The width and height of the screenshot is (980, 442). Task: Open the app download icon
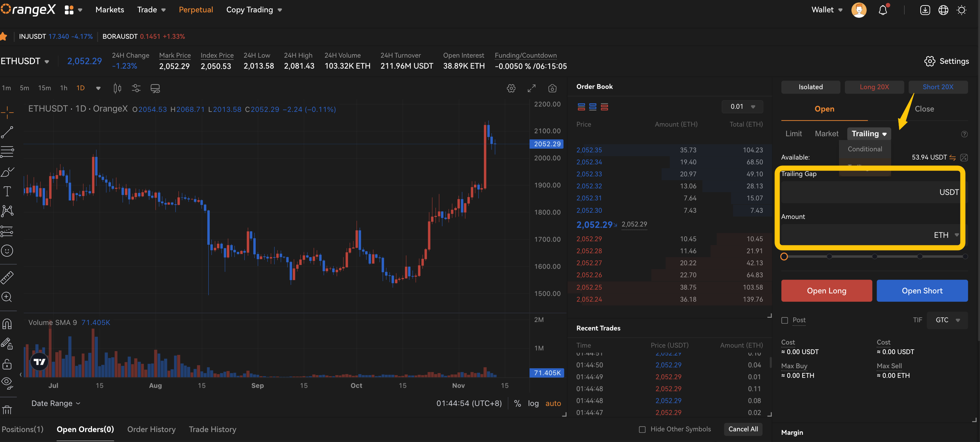click(x=925, y=10)
